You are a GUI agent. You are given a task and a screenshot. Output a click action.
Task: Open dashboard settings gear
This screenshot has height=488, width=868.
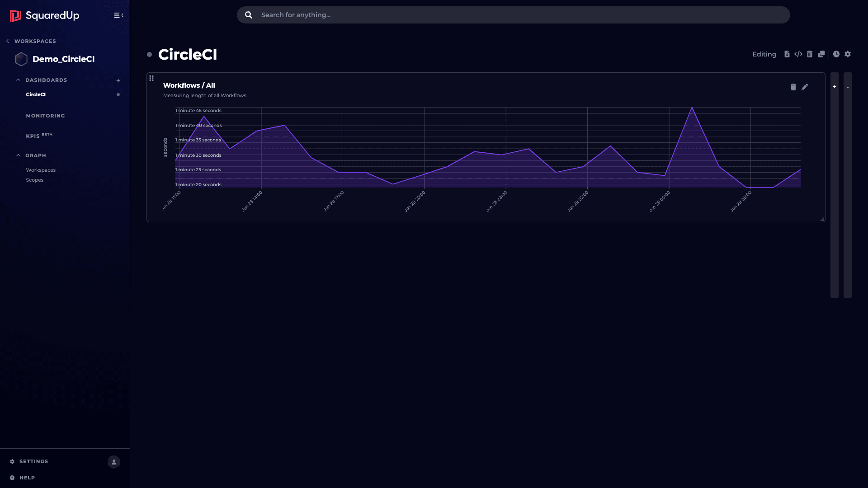[848, 54]
